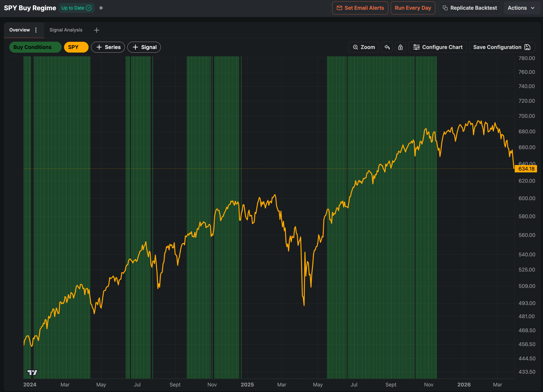This screenshot has width=543, height=392.
Task: Expand the Actions dropdown
Action: tap(521, 8)
